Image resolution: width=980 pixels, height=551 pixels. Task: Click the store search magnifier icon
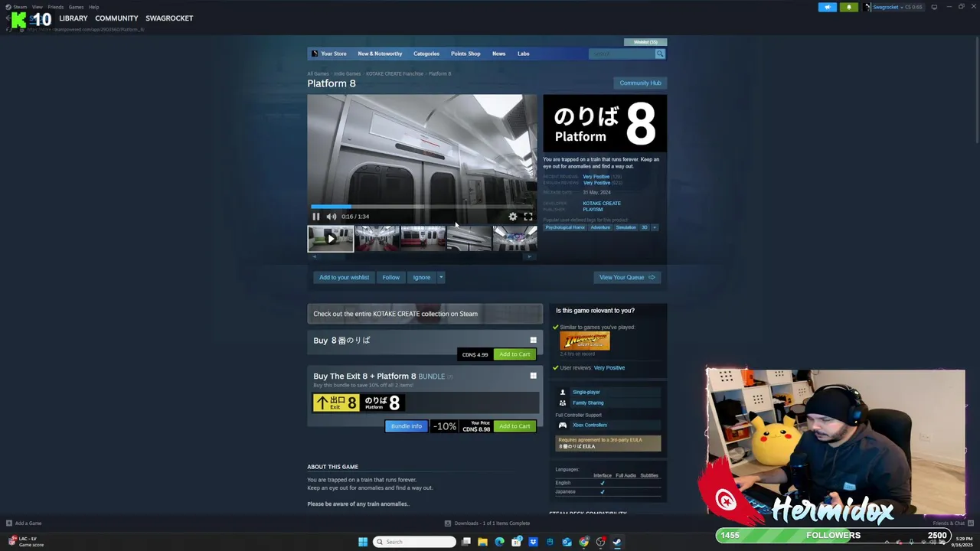tap(660, 54)
